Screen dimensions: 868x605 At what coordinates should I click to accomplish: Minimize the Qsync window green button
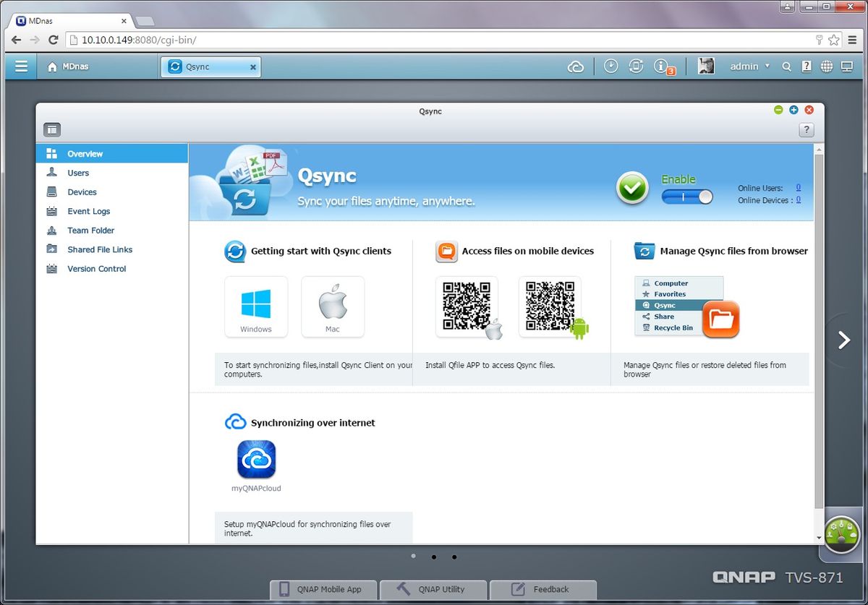778,110
